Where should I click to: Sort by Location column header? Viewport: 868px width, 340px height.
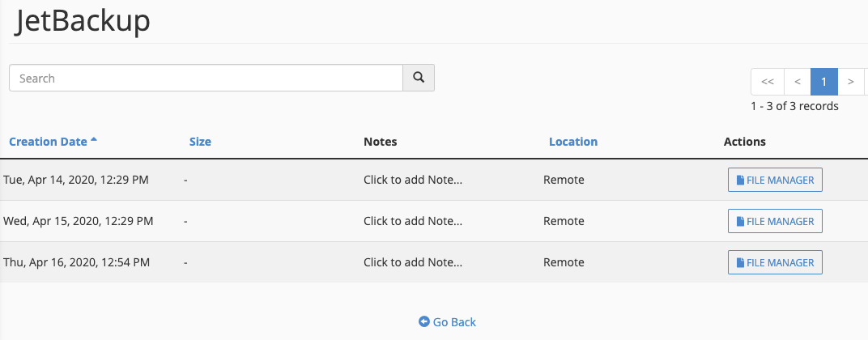(573, 141)
